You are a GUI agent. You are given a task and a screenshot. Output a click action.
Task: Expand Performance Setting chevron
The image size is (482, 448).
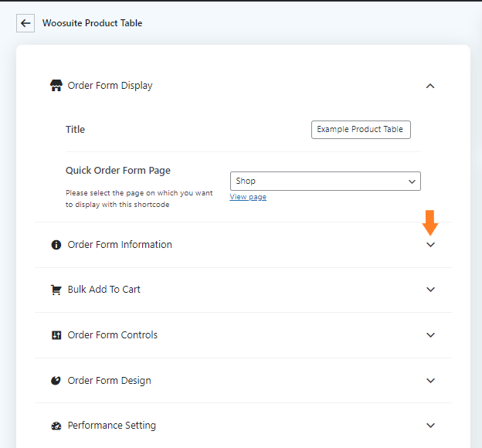tap(431, 426)
